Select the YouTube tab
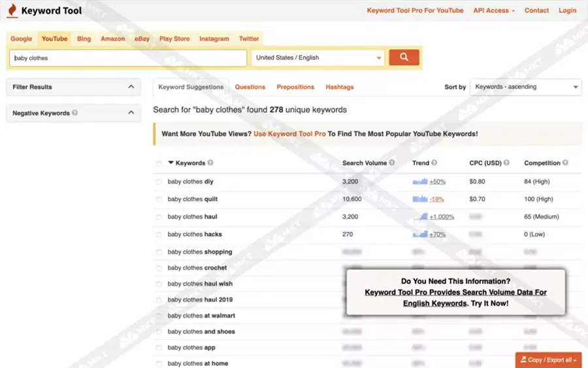The image size is (588, 368). [54, 39]
